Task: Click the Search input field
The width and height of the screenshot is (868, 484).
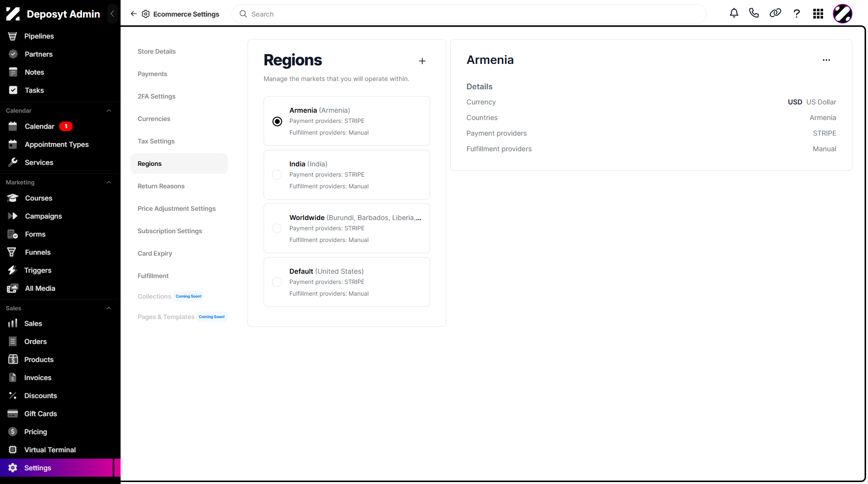Action: pos(469,14)
